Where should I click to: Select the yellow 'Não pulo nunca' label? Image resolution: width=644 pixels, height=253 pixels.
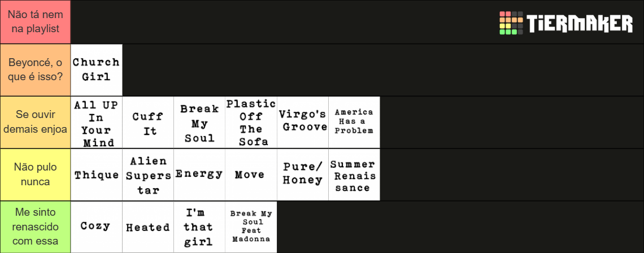point(36,175)
